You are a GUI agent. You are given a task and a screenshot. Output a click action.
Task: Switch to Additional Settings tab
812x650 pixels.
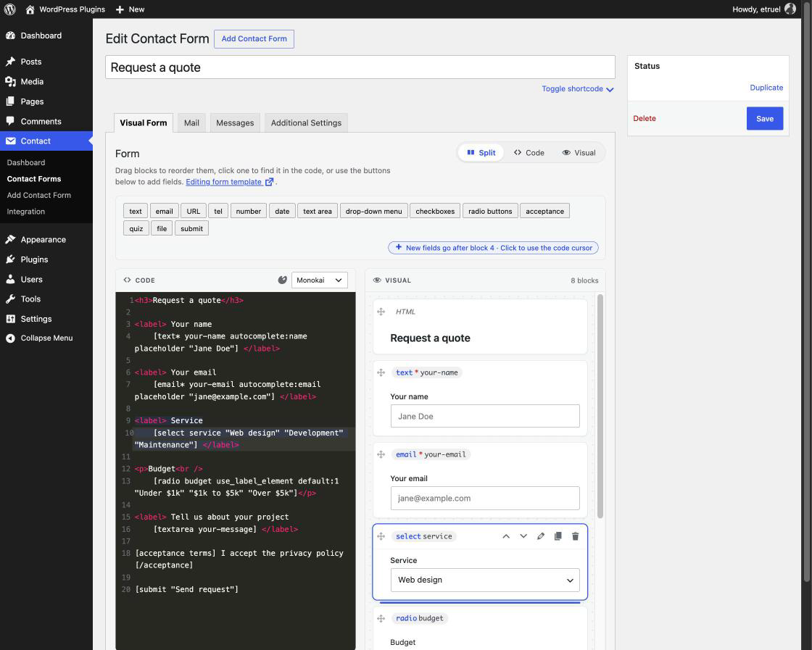(306, 122)
